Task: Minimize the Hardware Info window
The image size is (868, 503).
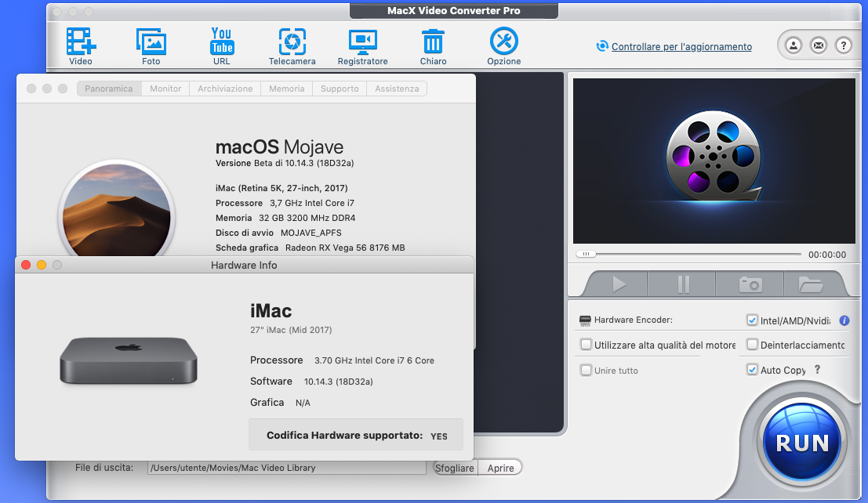Action: [42, 265]
